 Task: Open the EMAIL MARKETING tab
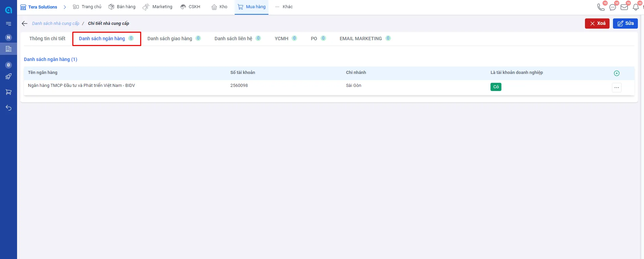coord(365,39)
